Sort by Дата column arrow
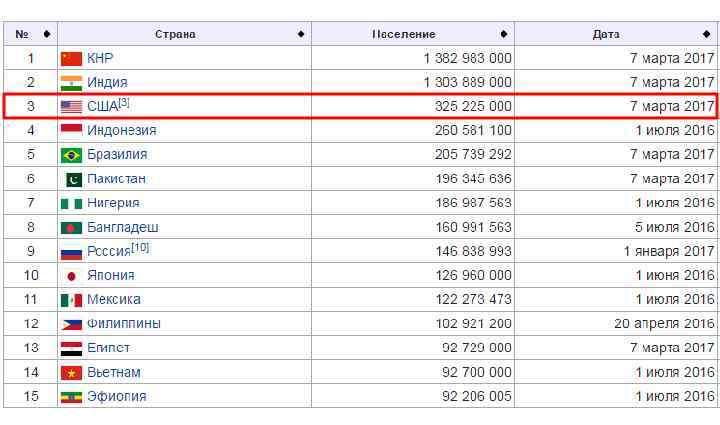 point(708,34)
